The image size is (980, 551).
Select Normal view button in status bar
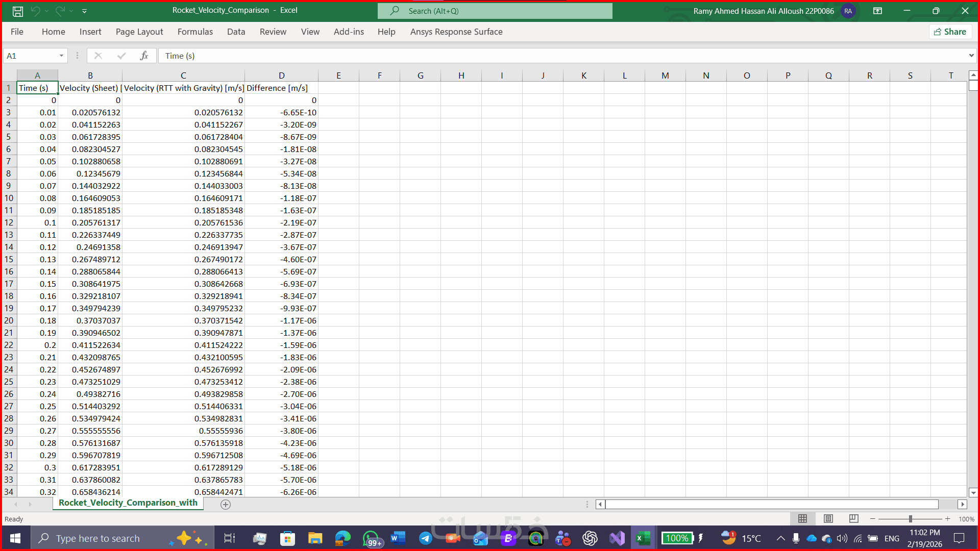coord(802,518)
